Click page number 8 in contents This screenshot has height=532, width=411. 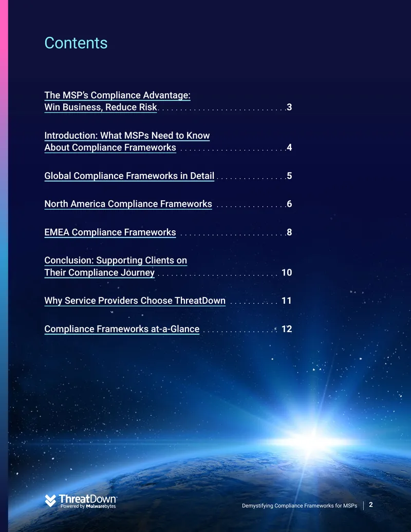click(289, 232)
